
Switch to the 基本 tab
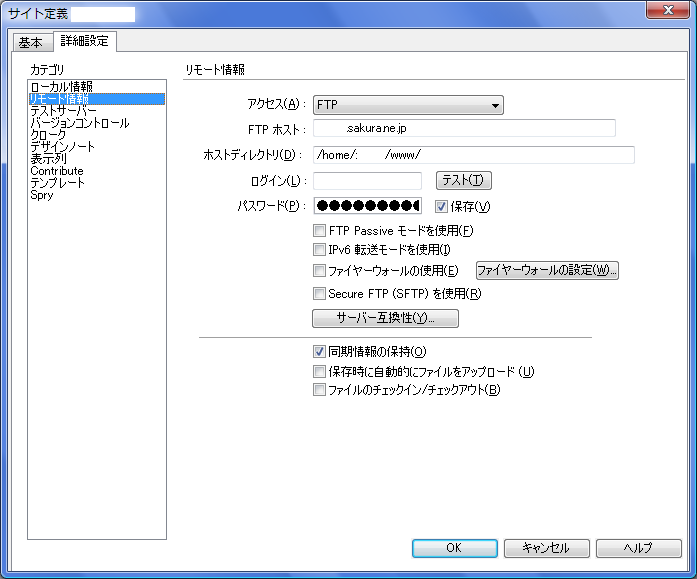pyautogui.click(x=30, y=43)
